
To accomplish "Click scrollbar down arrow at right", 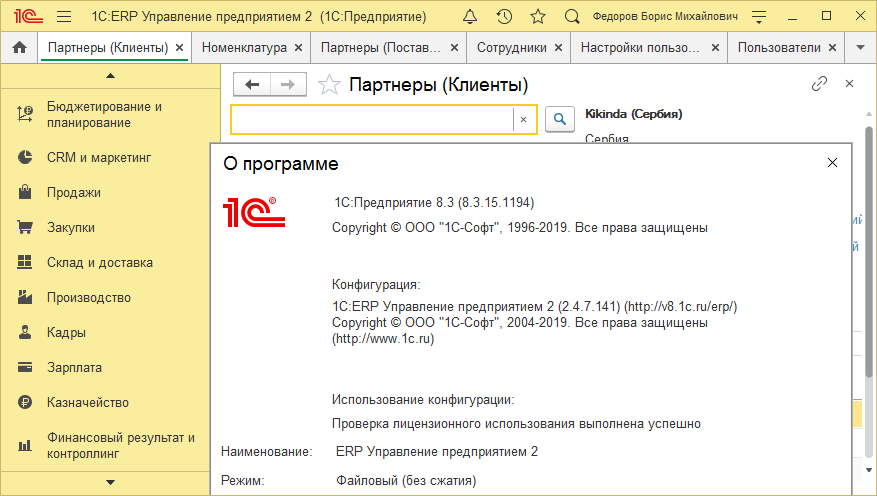I will pyautogui.click(x=869, y=470).
